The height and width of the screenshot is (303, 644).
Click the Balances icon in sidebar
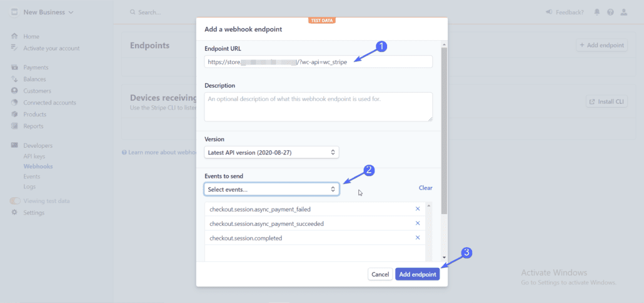15,79
